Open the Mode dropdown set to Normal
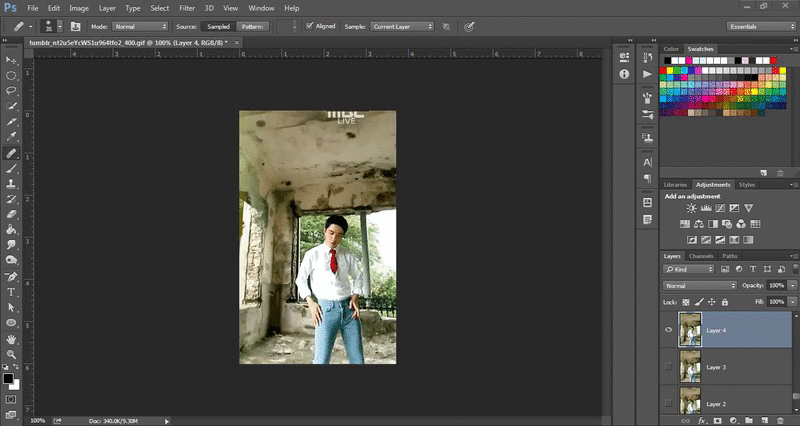Viewport: 800px width, 426px height. tap(140, 26)
